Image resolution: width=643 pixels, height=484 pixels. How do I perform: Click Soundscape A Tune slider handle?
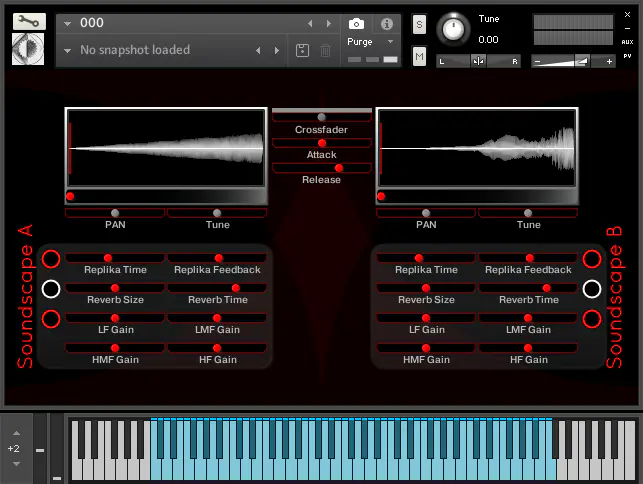pos(217,213)
